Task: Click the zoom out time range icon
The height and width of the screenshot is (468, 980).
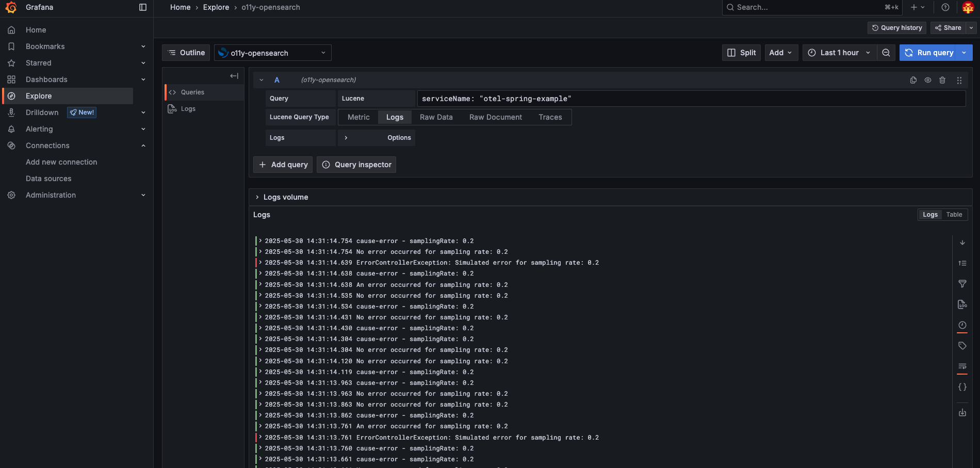Action: [x=886, y=53]
